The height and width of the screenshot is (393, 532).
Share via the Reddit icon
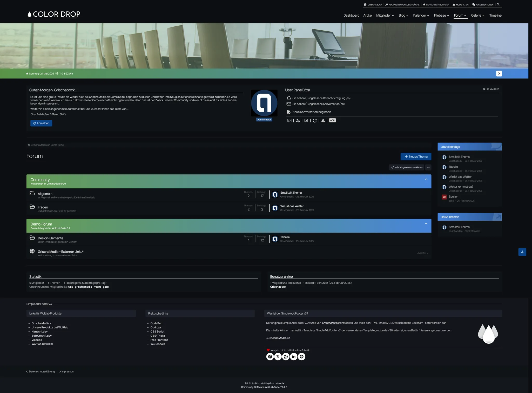tap(286, 357)
